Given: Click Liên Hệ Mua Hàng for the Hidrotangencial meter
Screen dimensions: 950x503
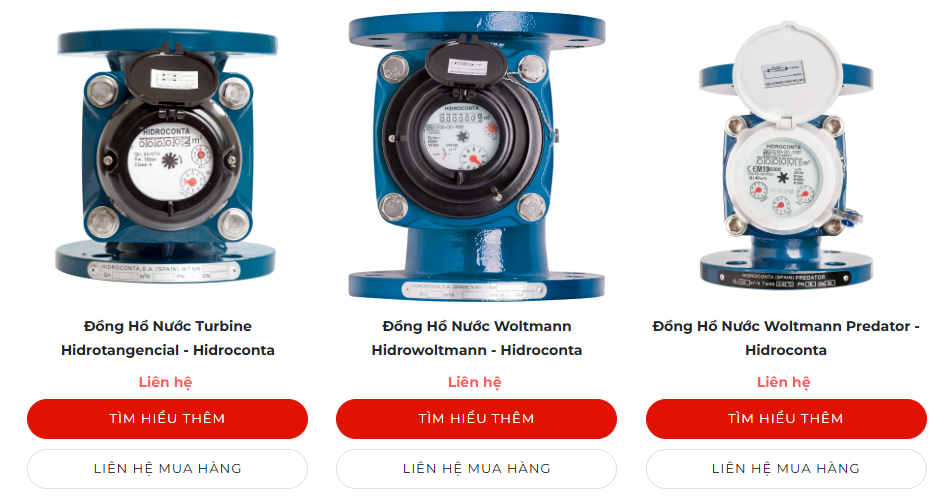Looking at the screenshot, I should [167, 468].
